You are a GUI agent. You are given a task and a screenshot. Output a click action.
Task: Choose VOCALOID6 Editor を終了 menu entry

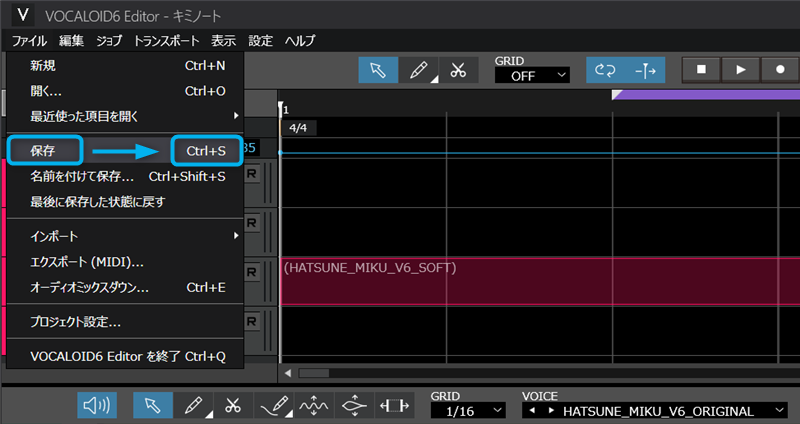[126, 356]
